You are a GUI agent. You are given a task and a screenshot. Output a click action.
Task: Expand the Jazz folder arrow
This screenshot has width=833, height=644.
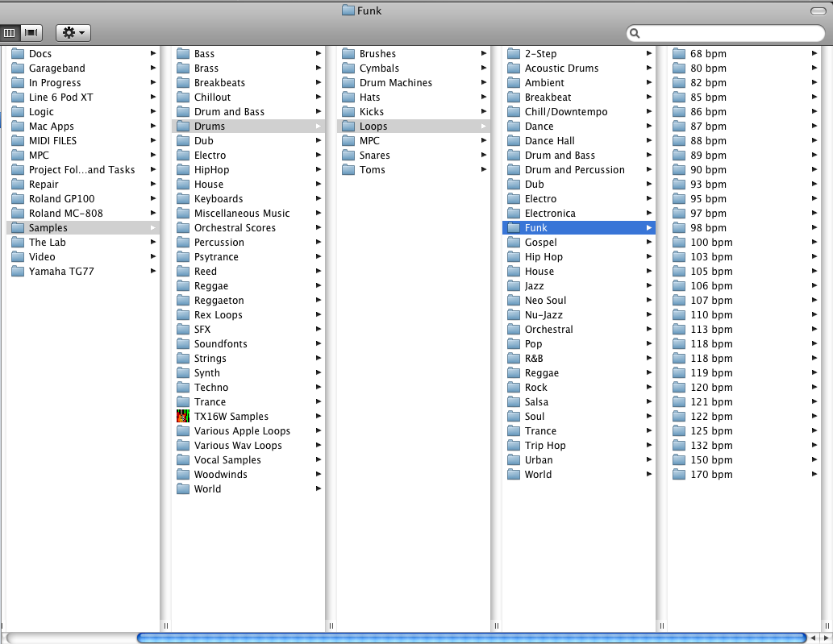click(648, 286)
